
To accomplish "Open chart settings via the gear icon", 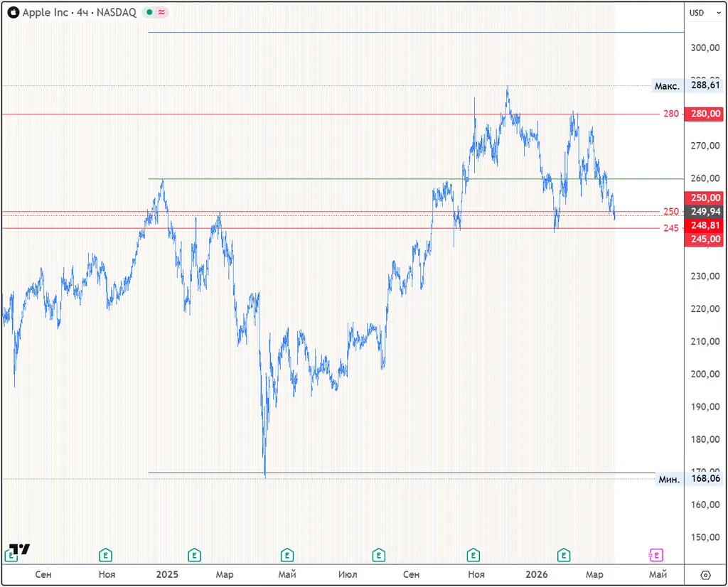I will click(x=705, y=575).
